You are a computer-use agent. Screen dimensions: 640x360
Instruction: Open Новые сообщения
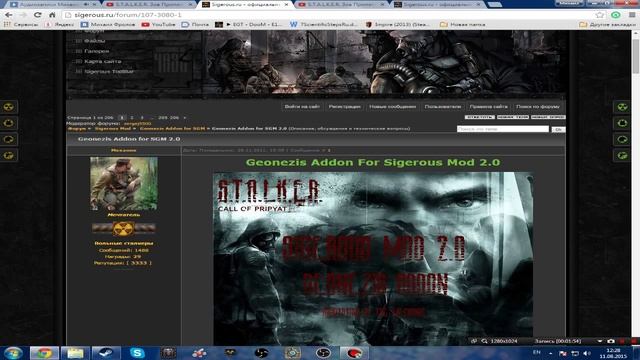392,107
